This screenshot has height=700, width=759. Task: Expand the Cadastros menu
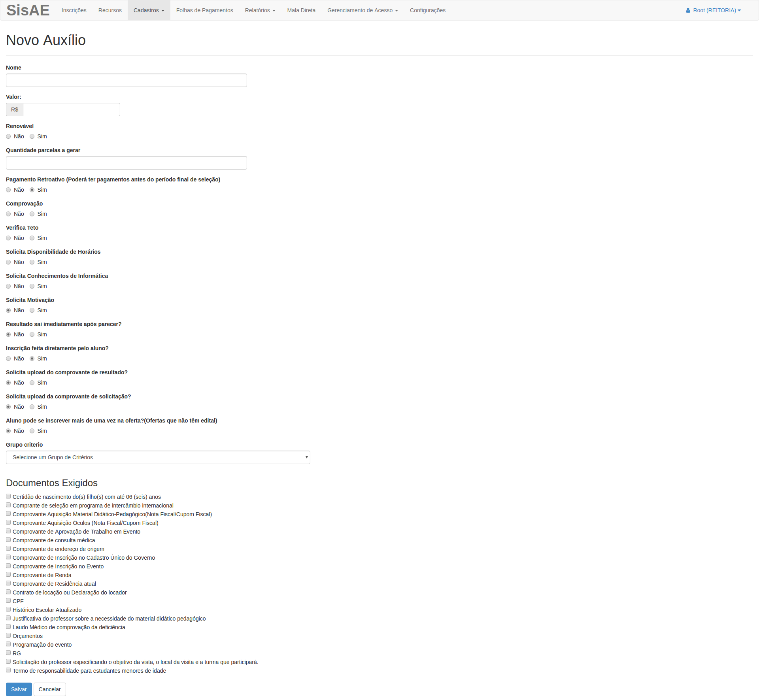tap(149, 10)
